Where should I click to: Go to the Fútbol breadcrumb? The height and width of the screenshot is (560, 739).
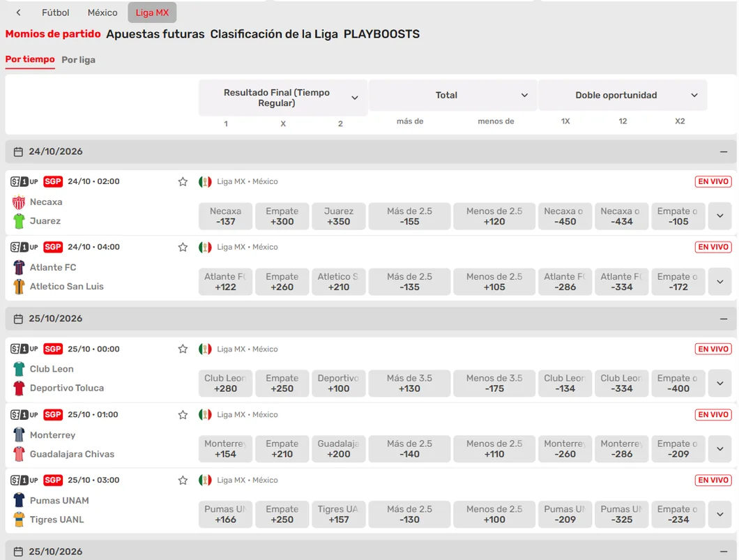56,13
